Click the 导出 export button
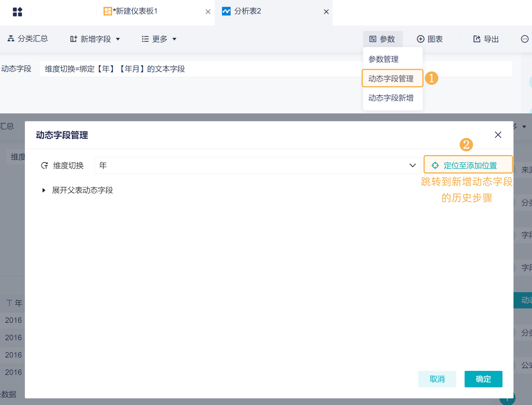The height and width of the screenshot is (405, 532). tap(486, 39)
